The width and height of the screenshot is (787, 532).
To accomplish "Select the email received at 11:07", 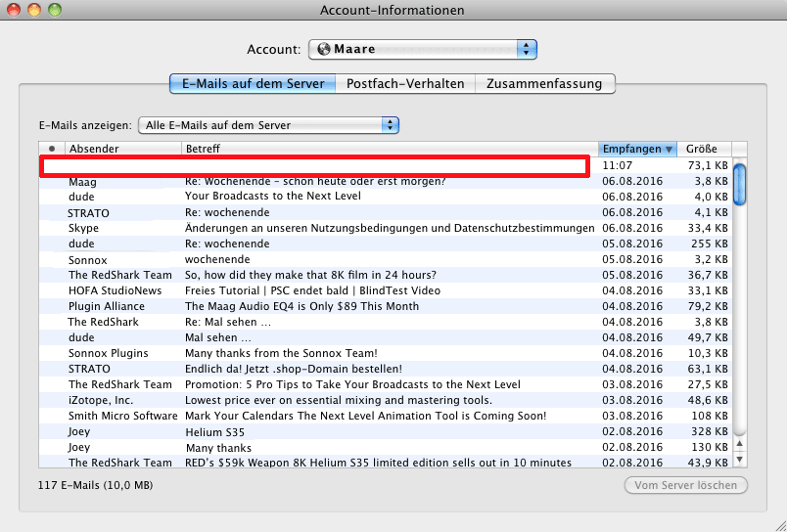I will 386,165.
